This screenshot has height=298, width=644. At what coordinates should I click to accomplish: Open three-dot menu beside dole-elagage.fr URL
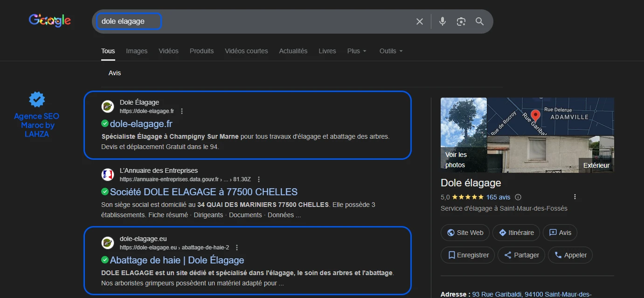182,111
